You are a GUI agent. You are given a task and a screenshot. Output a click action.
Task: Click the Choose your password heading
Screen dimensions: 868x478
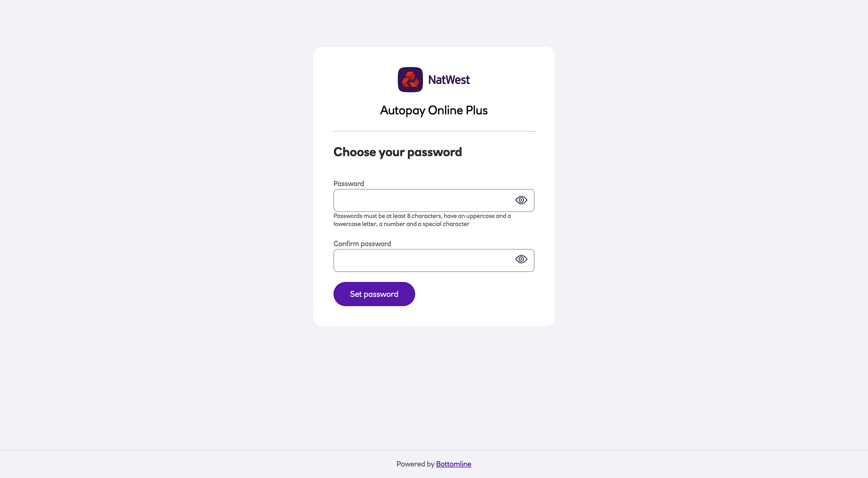click(x=398, y=152)
